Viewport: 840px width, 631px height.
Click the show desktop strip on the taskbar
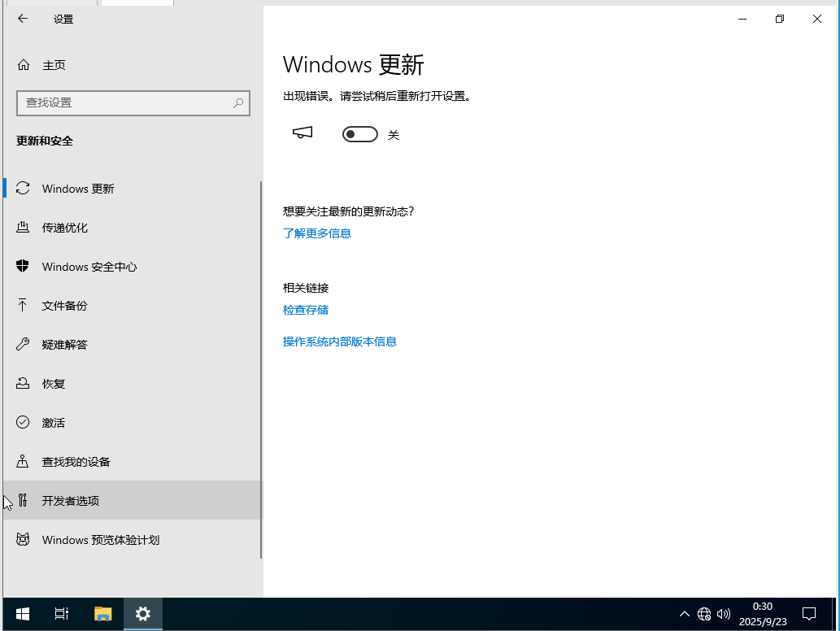click(x=833, y=614)
